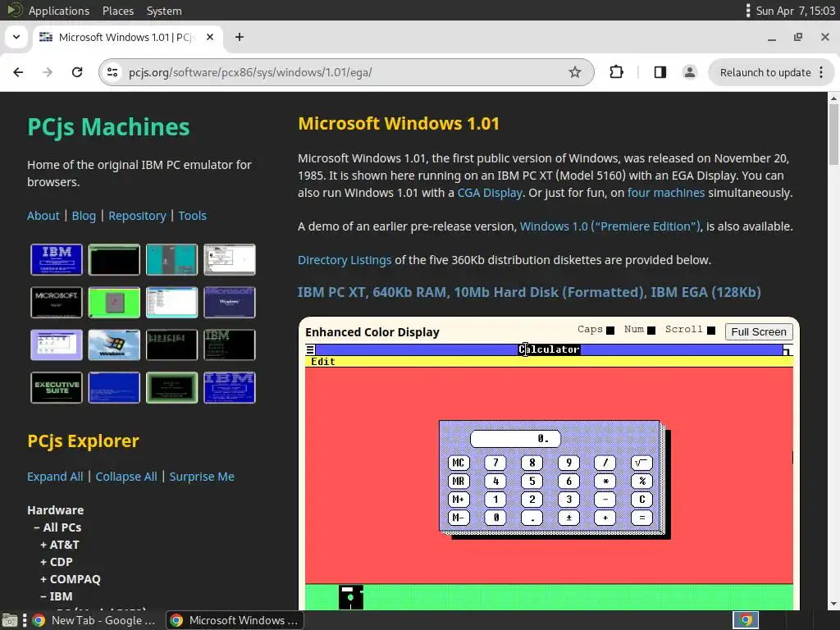Open the CGA Display link

click(x=490, y=193)
